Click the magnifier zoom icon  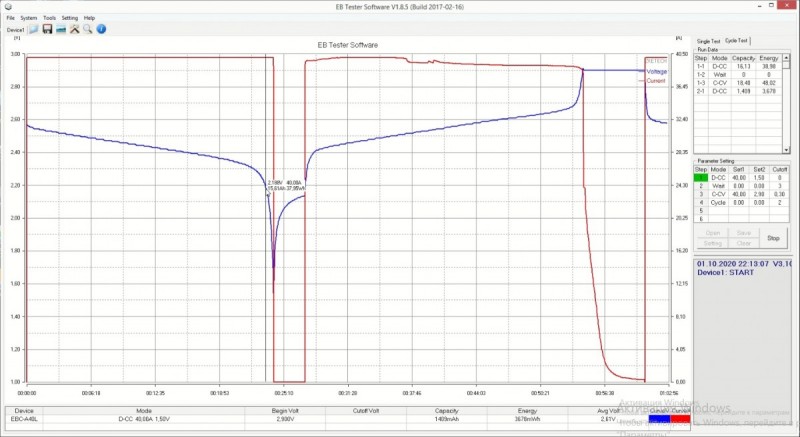[x=87, y=30]
